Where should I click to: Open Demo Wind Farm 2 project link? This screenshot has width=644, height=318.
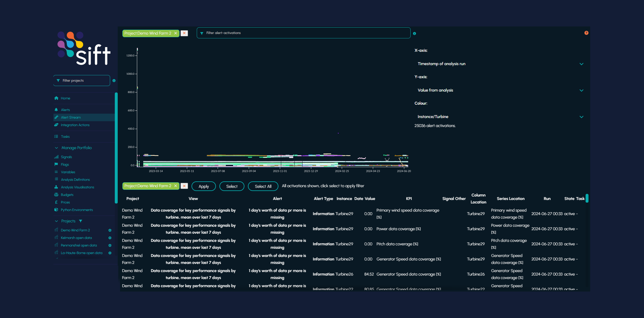75,230
